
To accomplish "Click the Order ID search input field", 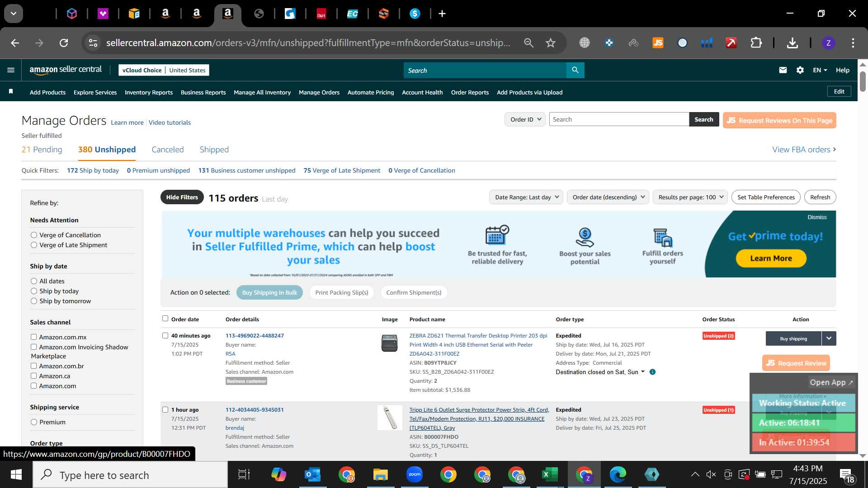I will pos(619,119).
